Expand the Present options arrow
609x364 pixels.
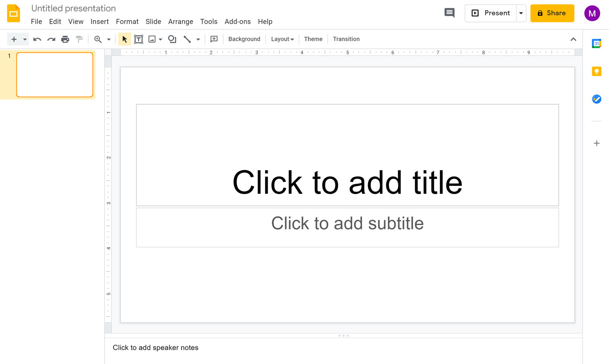click(521, 13)
